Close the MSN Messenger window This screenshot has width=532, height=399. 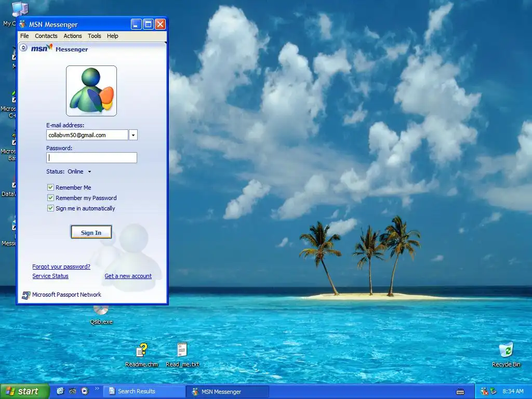(160, 24)
